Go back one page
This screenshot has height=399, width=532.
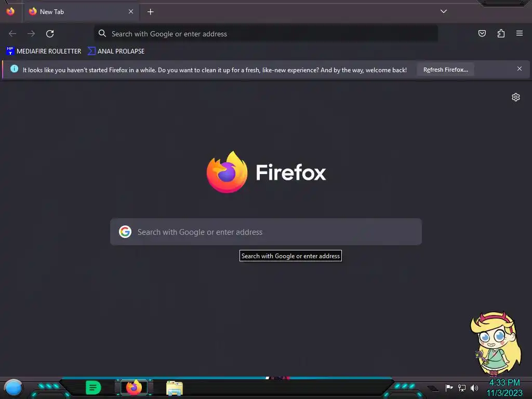pyautogui.click(x=12, y=34)
